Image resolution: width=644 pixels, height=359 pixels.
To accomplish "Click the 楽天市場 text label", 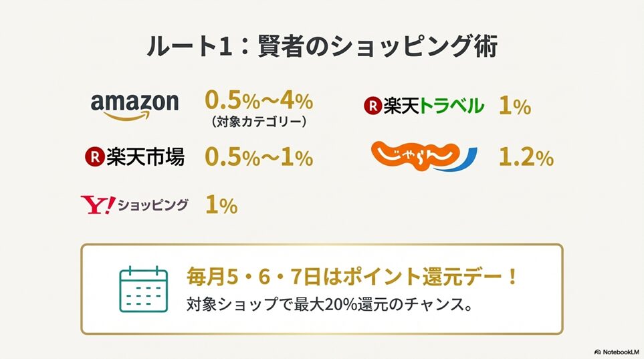I will 144,158.
